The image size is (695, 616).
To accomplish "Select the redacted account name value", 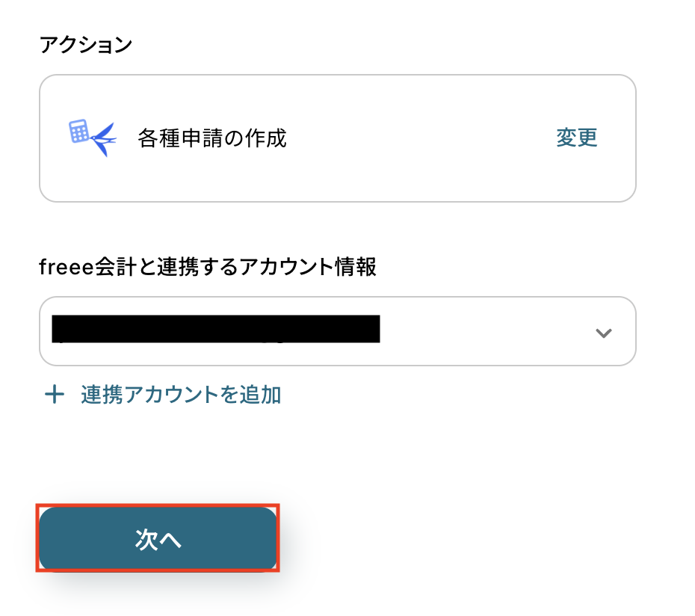I will pyautogui.click(x=215, y=330).
